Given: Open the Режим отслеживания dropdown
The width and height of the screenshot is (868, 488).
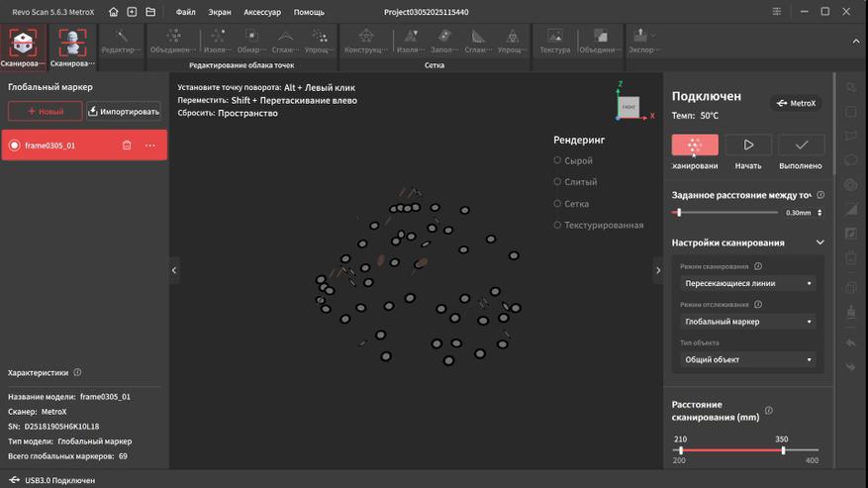Looking at the screenshot, I should [748, 322].
